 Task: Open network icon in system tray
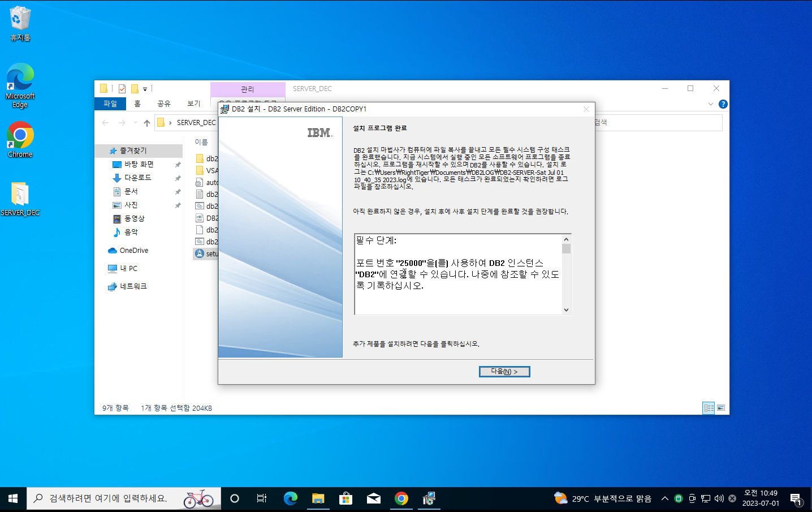(x=706, y=498)
